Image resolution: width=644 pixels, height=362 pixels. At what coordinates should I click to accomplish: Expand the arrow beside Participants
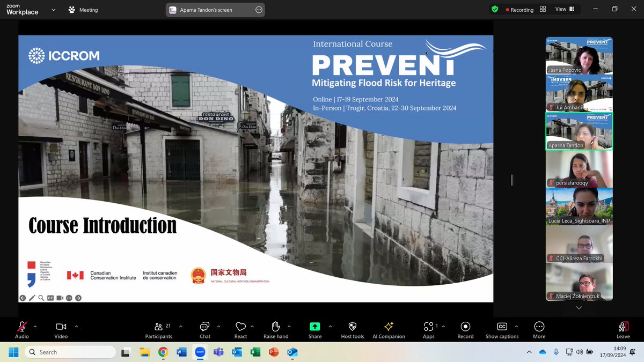point(180,326)
